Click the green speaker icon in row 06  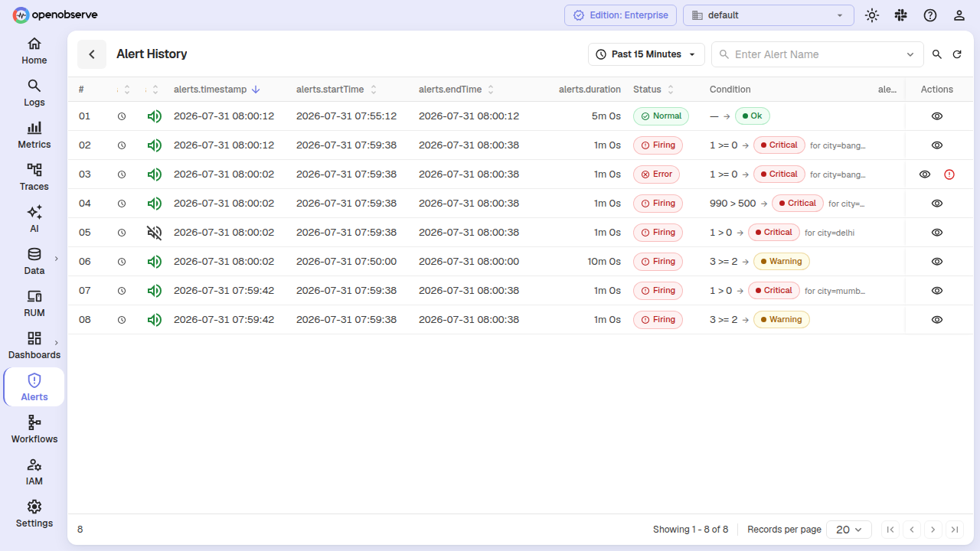[155, 262]
